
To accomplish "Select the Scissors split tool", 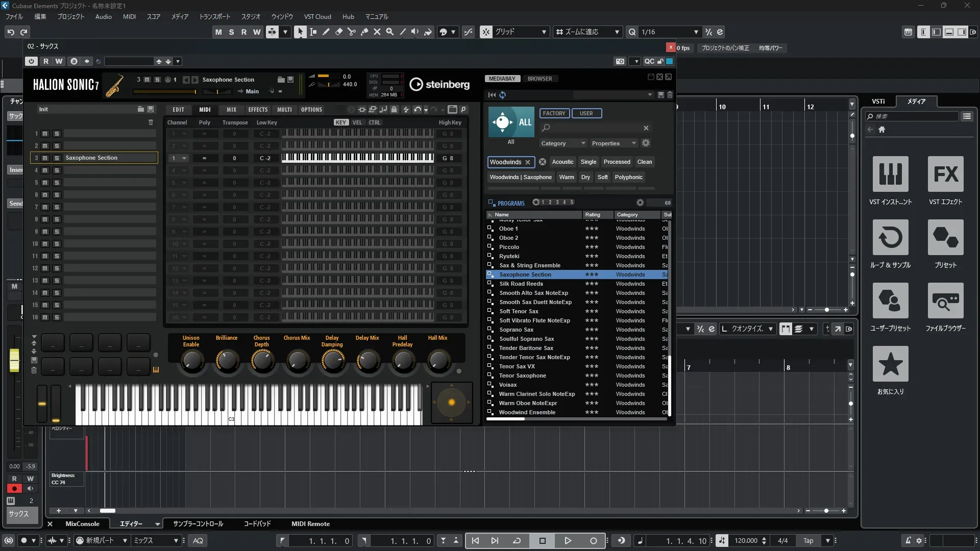I will (x=351, y=32).
